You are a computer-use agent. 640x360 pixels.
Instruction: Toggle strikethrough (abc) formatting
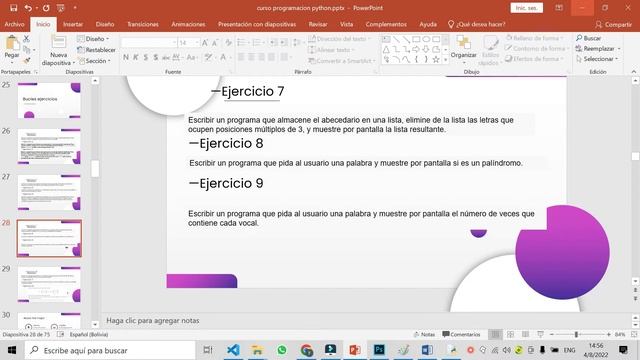coord(166,58)
